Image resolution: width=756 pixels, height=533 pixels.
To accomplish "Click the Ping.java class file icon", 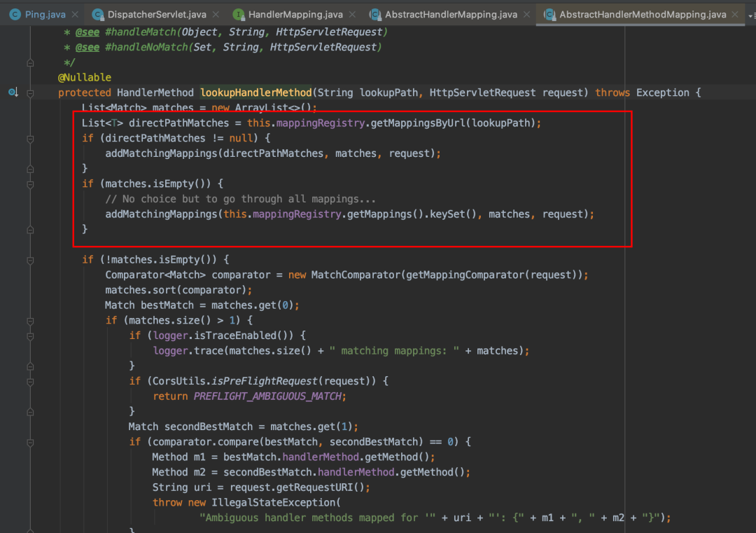I will pyautogui.click(x=15, y=14).
